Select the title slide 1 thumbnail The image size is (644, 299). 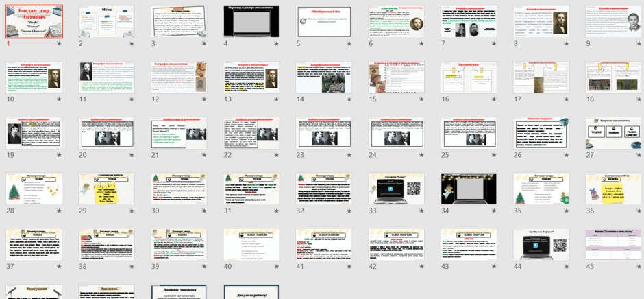click(34, 21)
